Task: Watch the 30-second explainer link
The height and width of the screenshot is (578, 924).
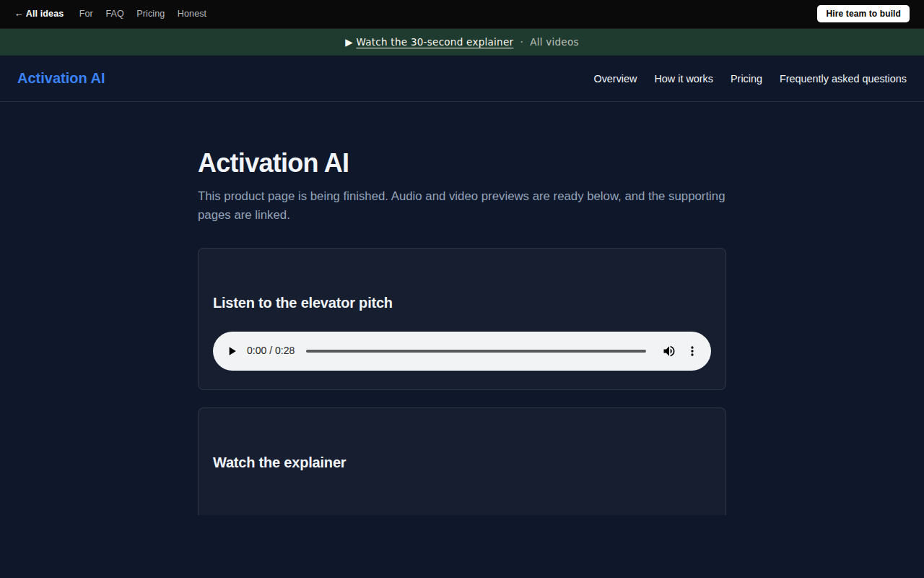Action: 435,42
